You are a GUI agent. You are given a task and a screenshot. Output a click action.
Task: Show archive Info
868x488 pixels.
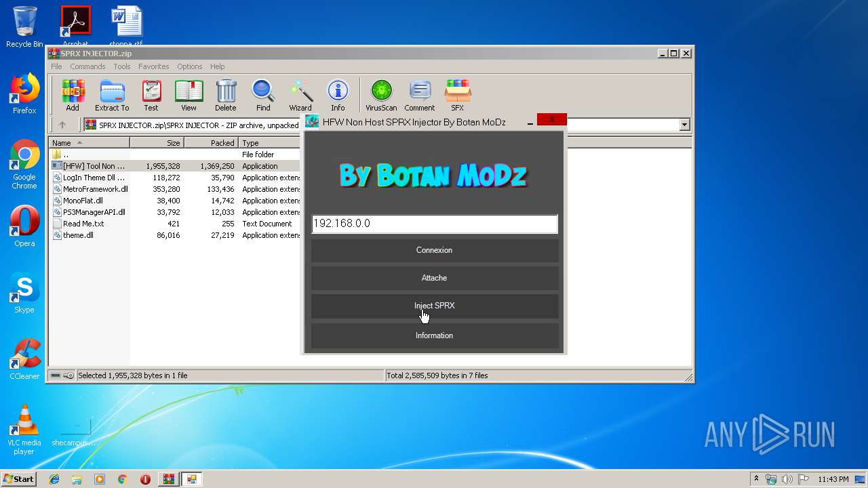(x=338, y=95)
